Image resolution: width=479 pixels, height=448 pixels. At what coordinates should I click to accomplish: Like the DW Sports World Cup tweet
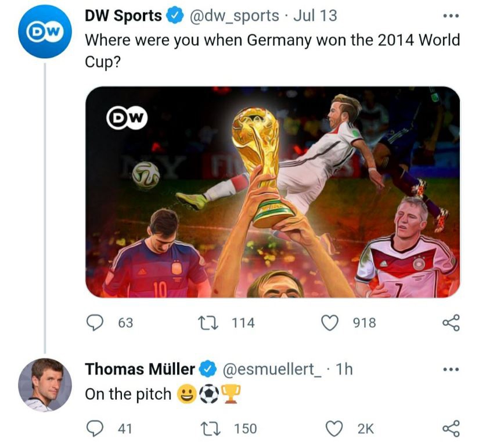[330, 322]
